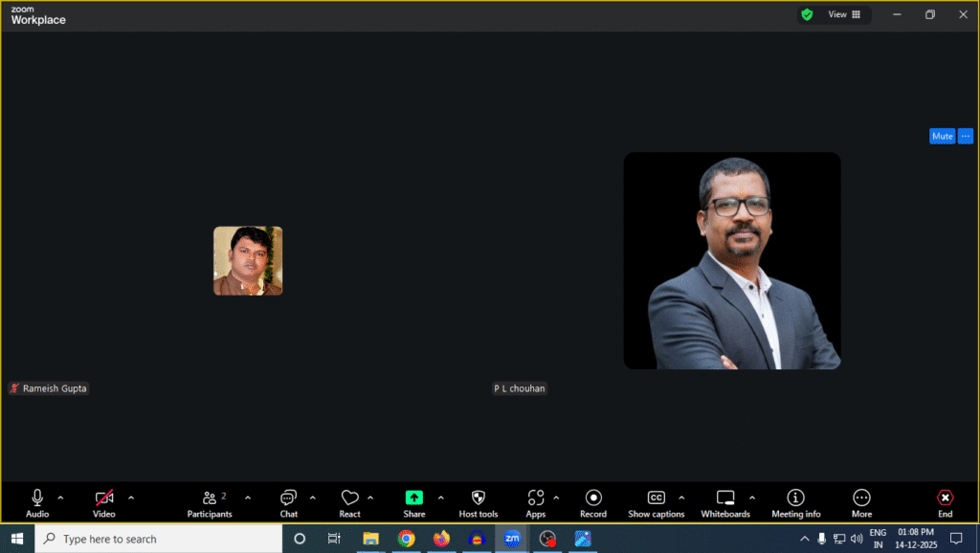Screen dimensions: 980x553
Task: Open the More options menu
Action: click(x=861, y=503)
